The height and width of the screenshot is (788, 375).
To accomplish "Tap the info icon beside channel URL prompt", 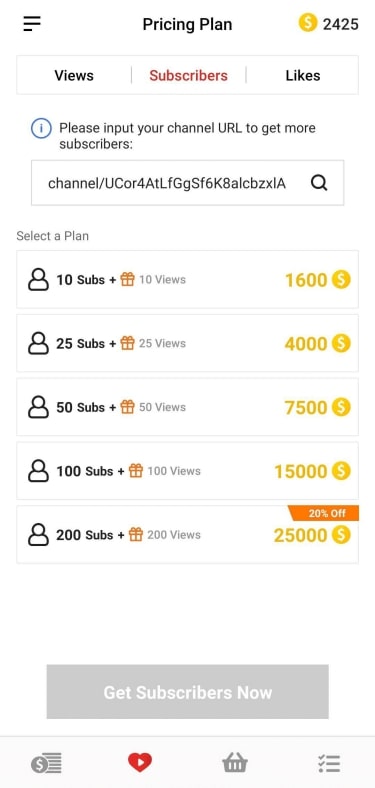I will tap(41, 129).
